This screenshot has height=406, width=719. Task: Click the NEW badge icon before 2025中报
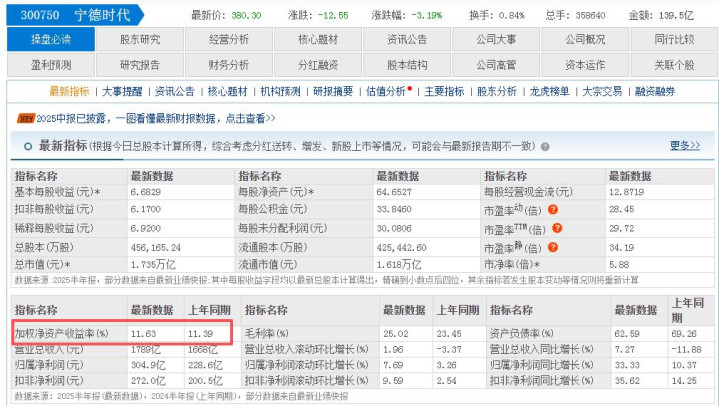tap(26, 118)
